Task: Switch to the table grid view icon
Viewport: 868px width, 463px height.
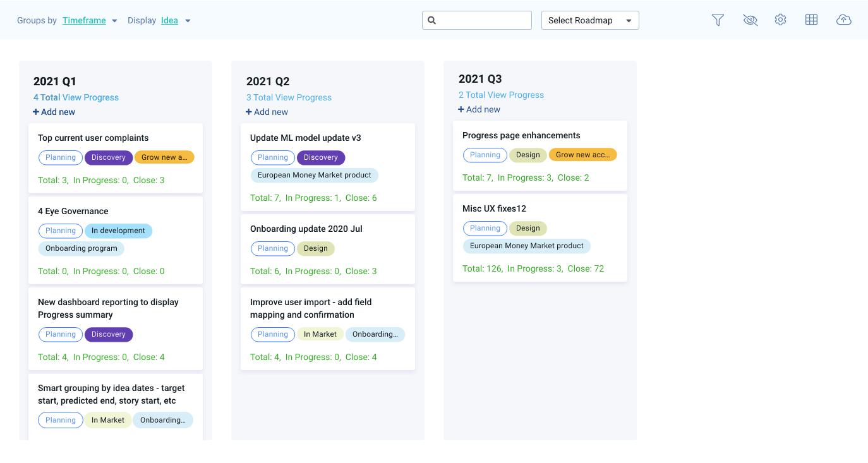Action: point(811,20)
